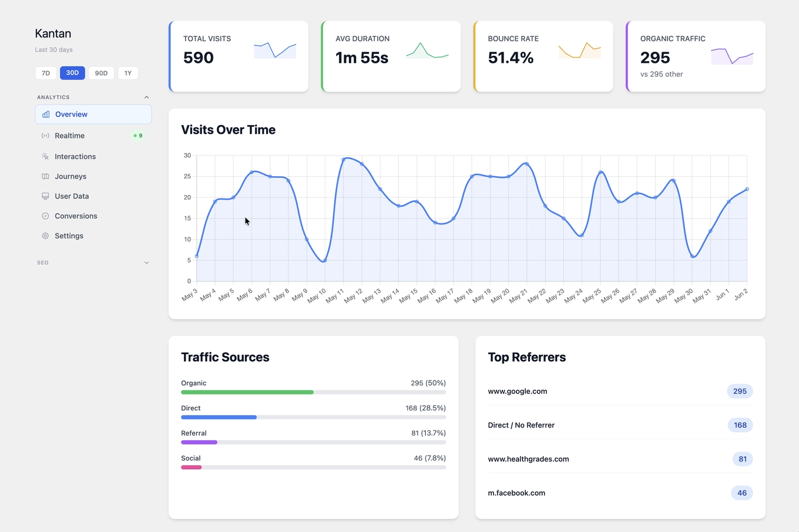
Task: Click the Organic Traffic sparkline chart
Action: [x=732, y=56]
